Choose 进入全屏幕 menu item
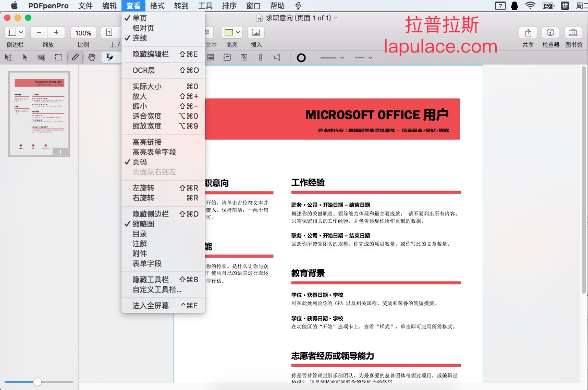The image size is (588, 390). [163, 306]
